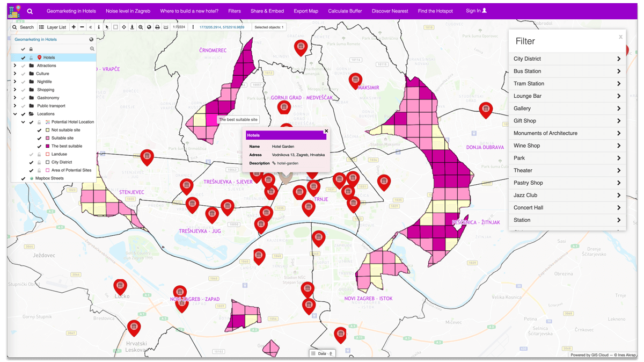Activate the rectangle select tool
This screenshot has width=644, height=362.
(x=115, y=27)
